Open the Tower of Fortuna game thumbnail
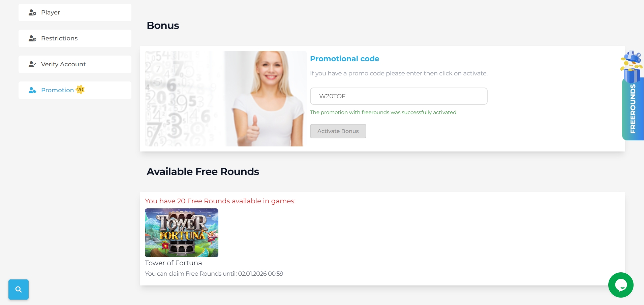This screenshot has height=305, width=644. 182,233
